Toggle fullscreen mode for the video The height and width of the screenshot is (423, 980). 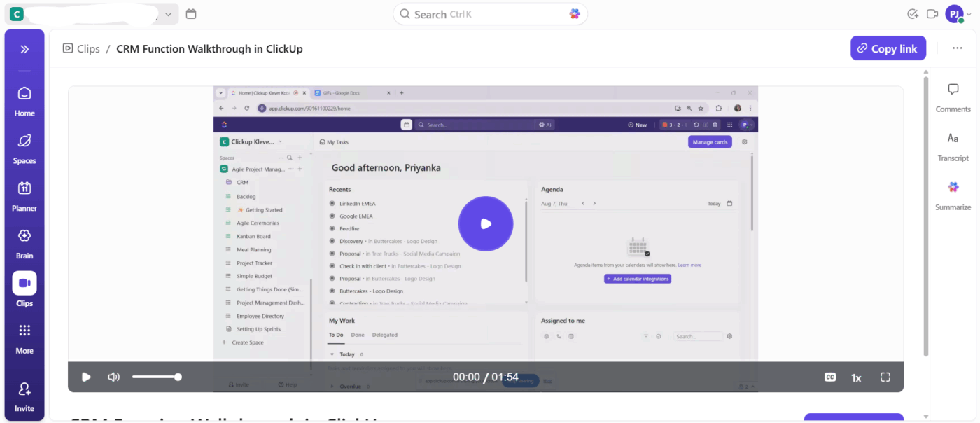(x=885, y=377)
